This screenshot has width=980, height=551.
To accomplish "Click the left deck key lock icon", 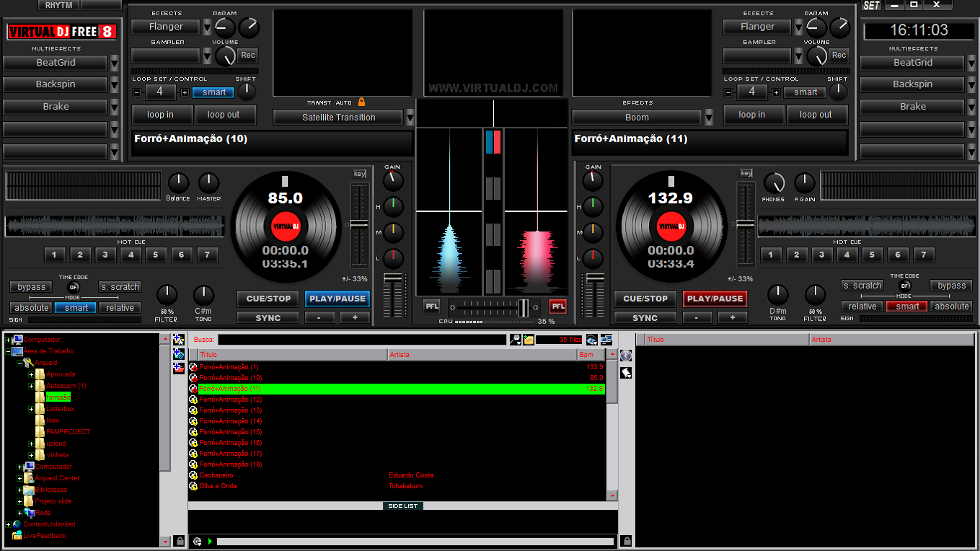I will click(x=359, y=174).
